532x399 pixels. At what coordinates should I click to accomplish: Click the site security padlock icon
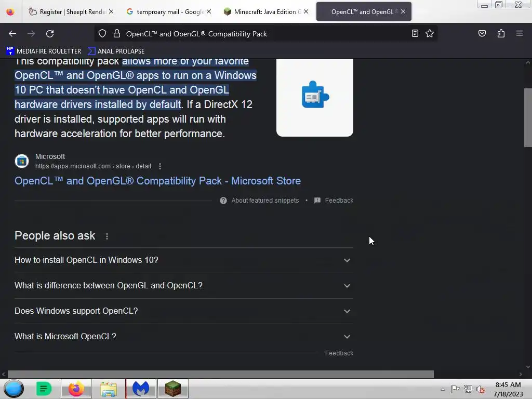click(117, 34)
